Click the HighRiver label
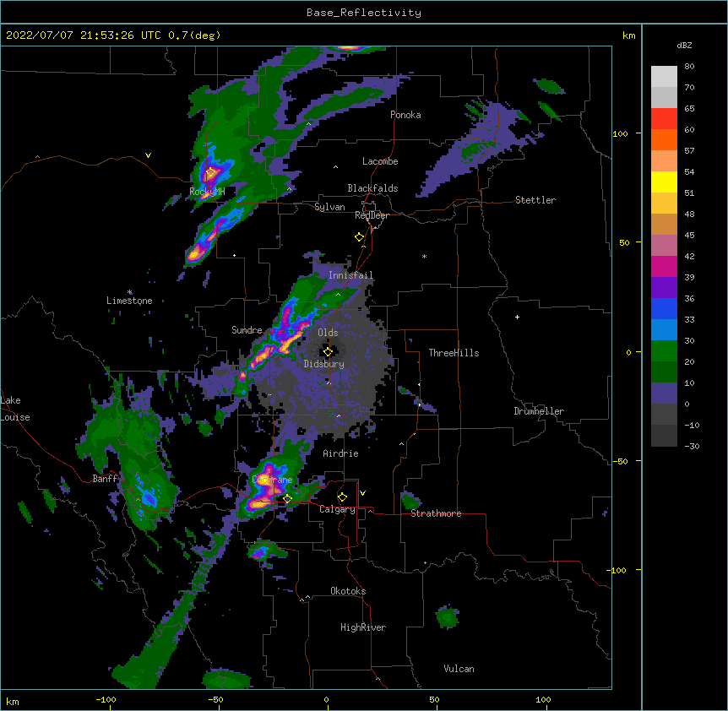The width and height of the screenshot is (728, 711). 363,627
